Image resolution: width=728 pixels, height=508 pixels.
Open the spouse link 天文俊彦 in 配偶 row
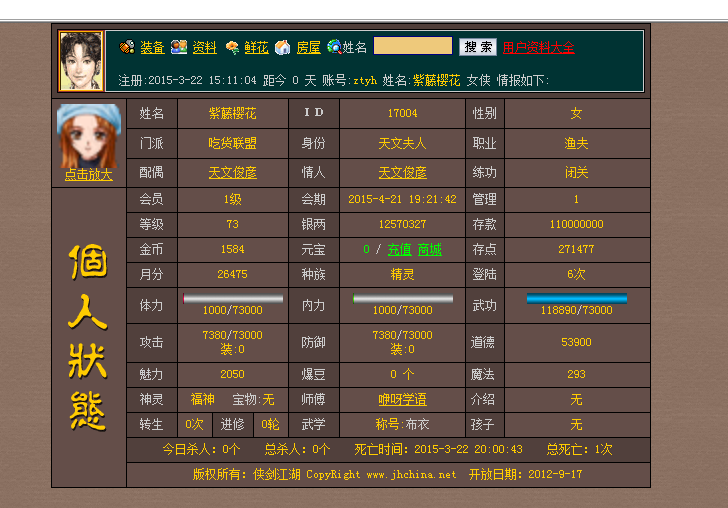click(232, 173)
